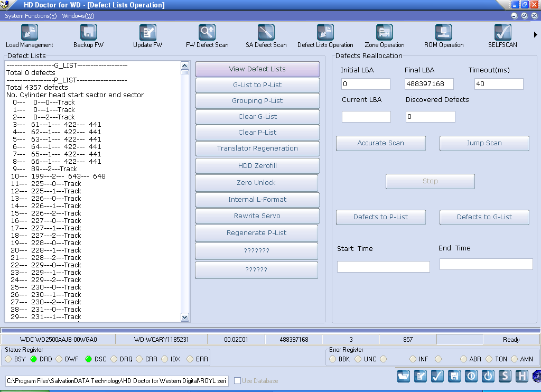The width and height of the screenshot is (541, 392).
Task: Click the S icon in the bottom bar
Action: pos(505,376)
